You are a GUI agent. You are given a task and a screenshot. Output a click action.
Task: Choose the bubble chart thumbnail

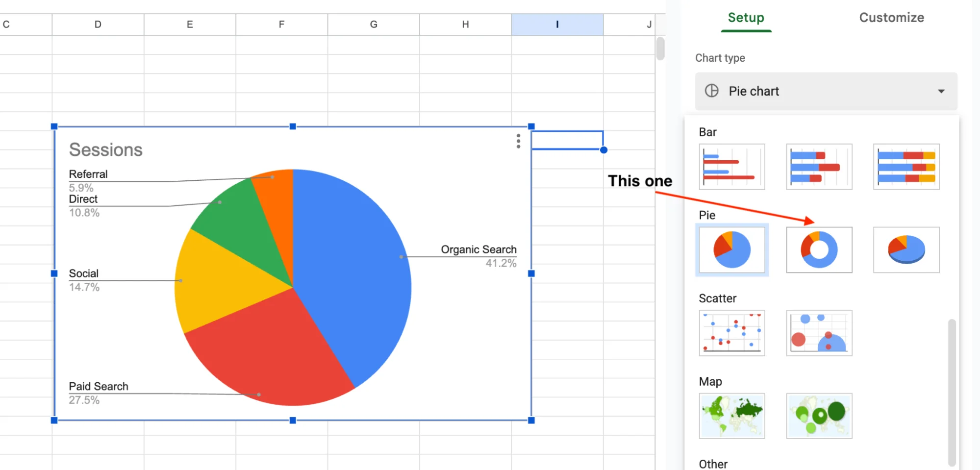click(819, 333)
